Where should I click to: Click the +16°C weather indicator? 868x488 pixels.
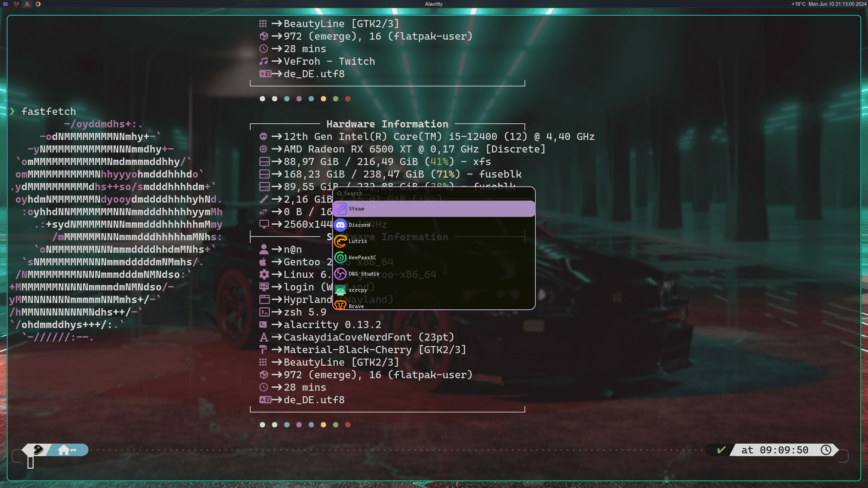[x=798, y=4]
